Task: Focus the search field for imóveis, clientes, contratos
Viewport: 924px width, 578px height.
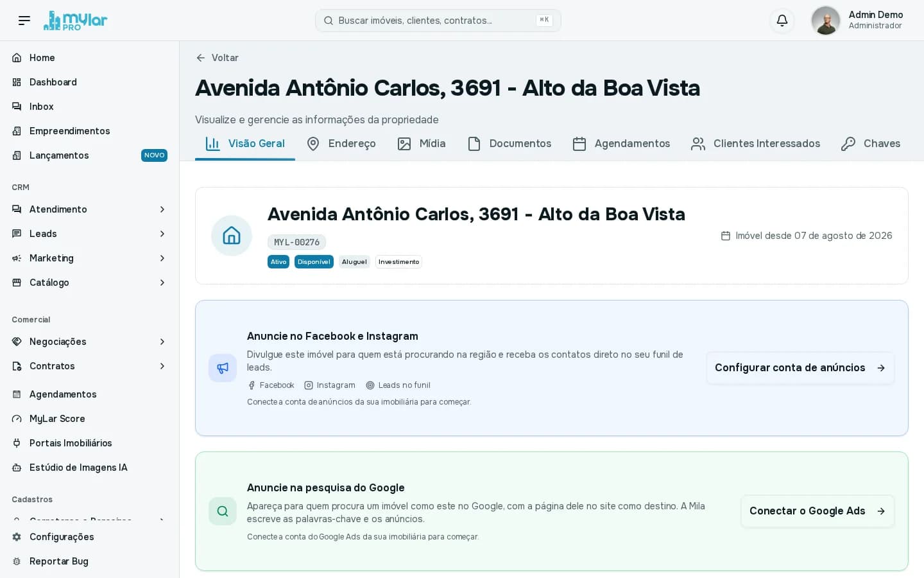Action: coord(438,21)
